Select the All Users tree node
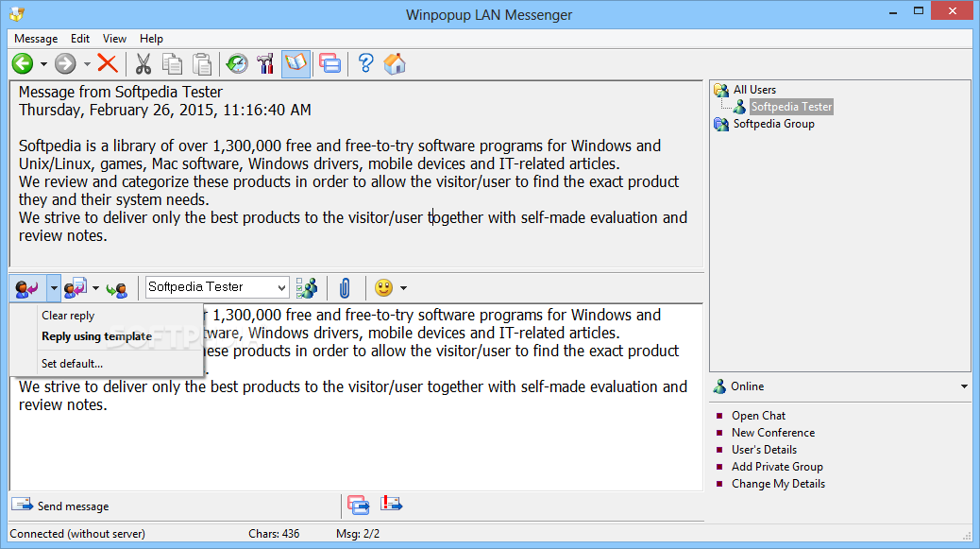 (754, 90)
